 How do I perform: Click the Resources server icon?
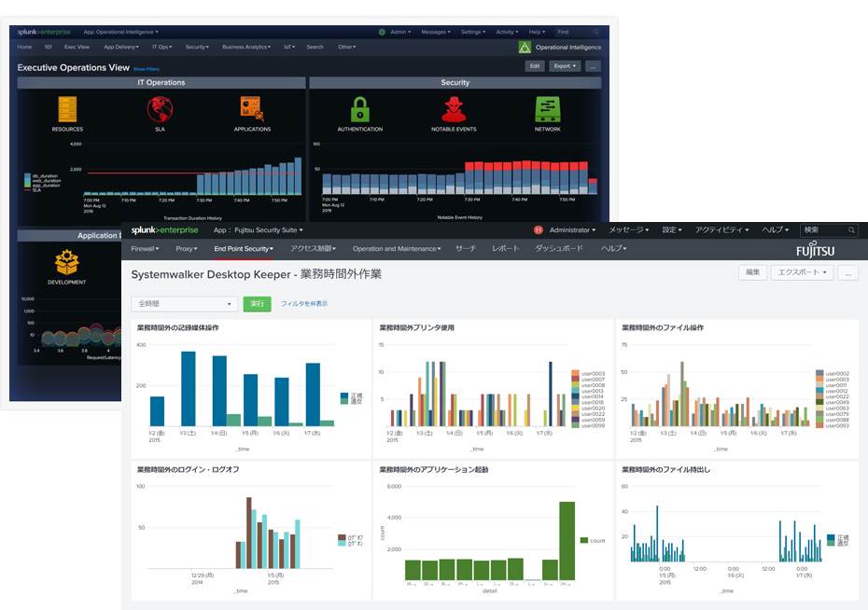[x=67, y=108]
